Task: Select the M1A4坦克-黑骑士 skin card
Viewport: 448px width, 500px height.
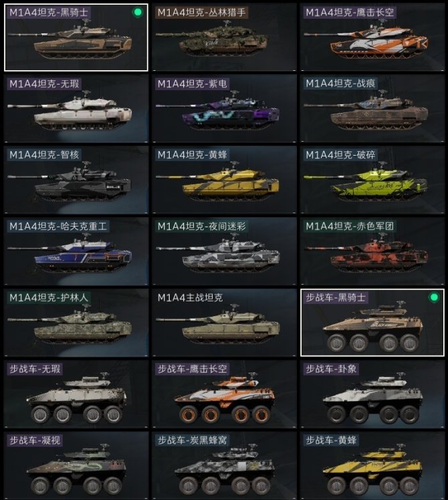Action: tap(76, 37)
